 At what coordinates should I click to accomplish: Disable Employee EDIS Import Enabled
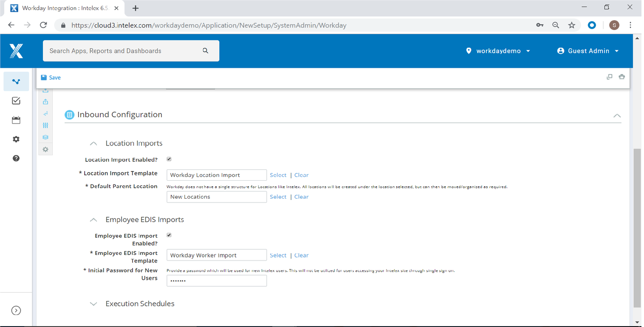pyautogui.click(x=169, y=235)
